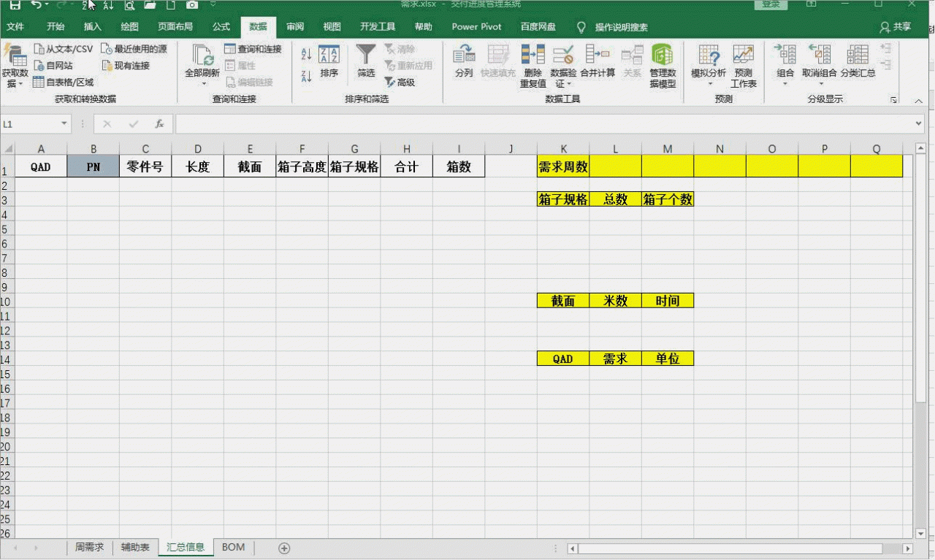Select the header cell 箱子高度
This screenshot has height=560, width=935.
click(x=302, y=166)
